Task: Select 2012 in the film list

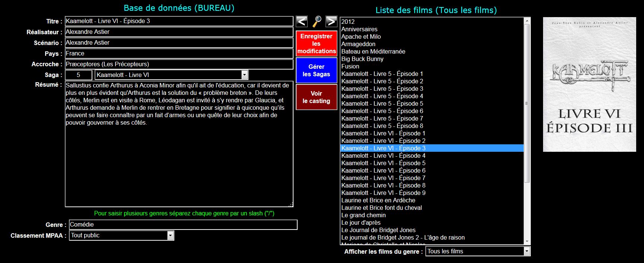Action: click(432, 22)
